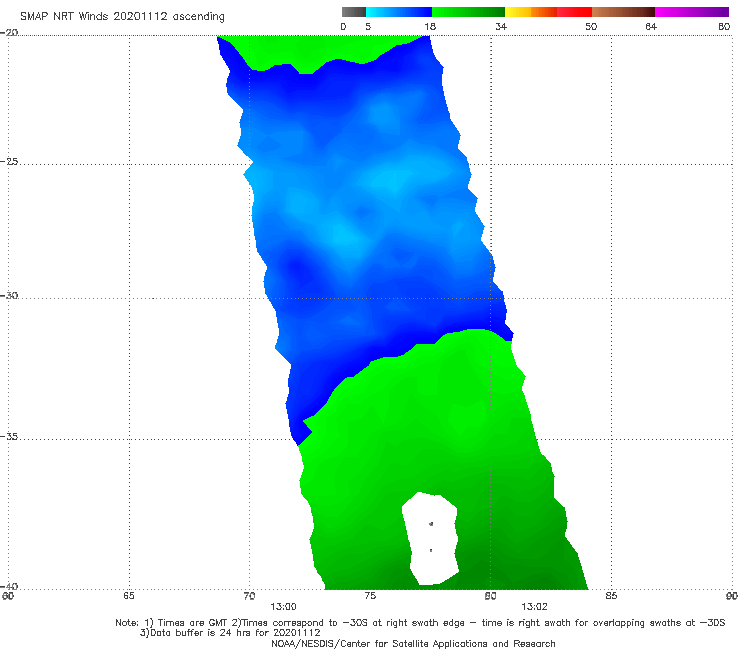
Task: Click the 'Data buffer is 24 hrs' note
Action: tap(230, 633)
